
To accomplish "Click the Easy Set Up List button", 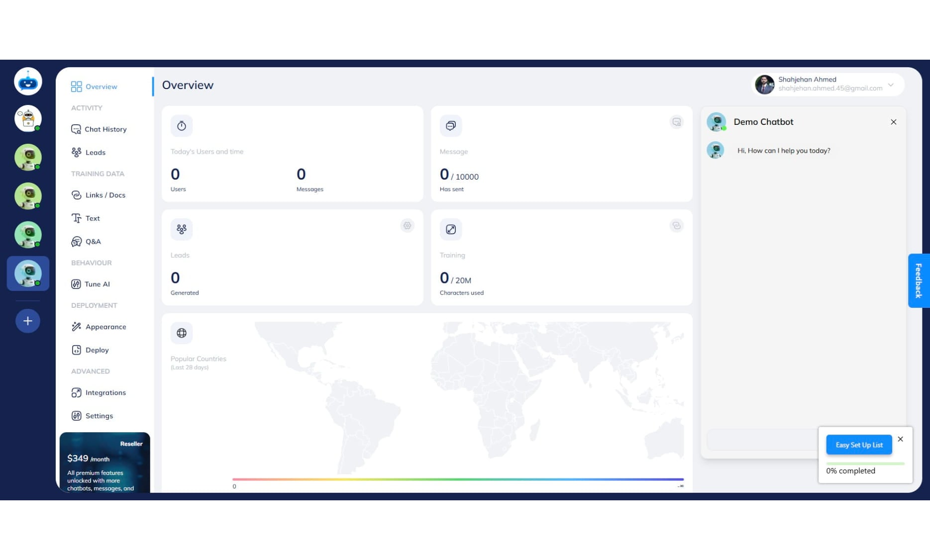I will pyautogui.click(x=858, y=445).
